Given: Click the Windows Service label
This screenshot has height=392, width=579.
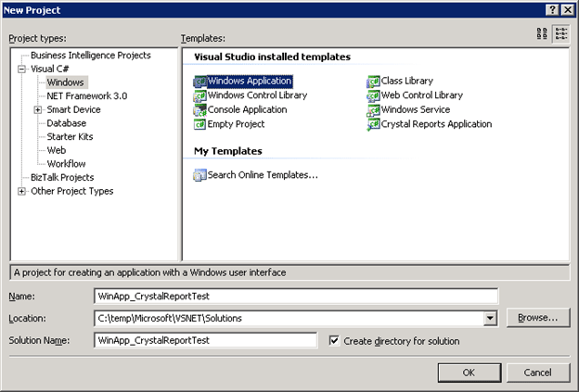Looking at the screenshot, I should [x=416, y=110].
